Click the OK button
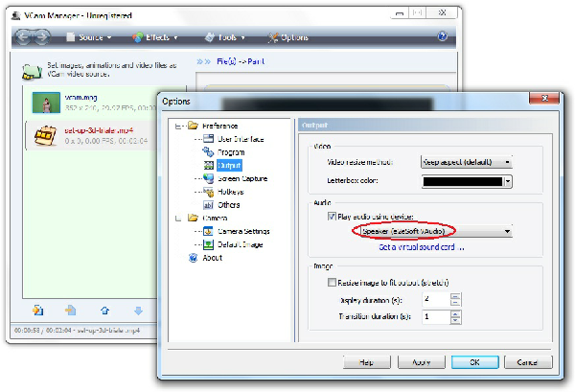Image resolution: width=575 pixels, height=392 pixels. [467, 363]
